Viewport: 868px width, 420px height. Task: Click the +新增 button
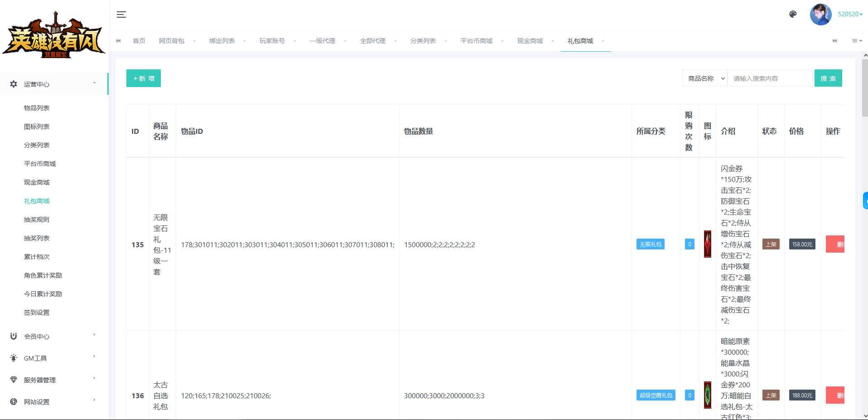(x=144, y=78)
